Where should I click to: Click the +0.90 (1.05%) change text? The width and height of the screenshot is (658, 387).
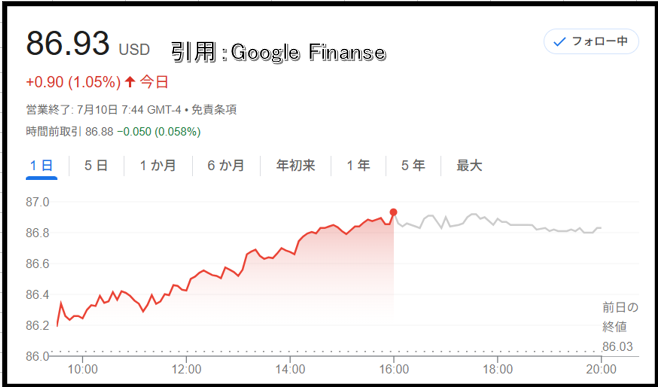coord(73,82)
